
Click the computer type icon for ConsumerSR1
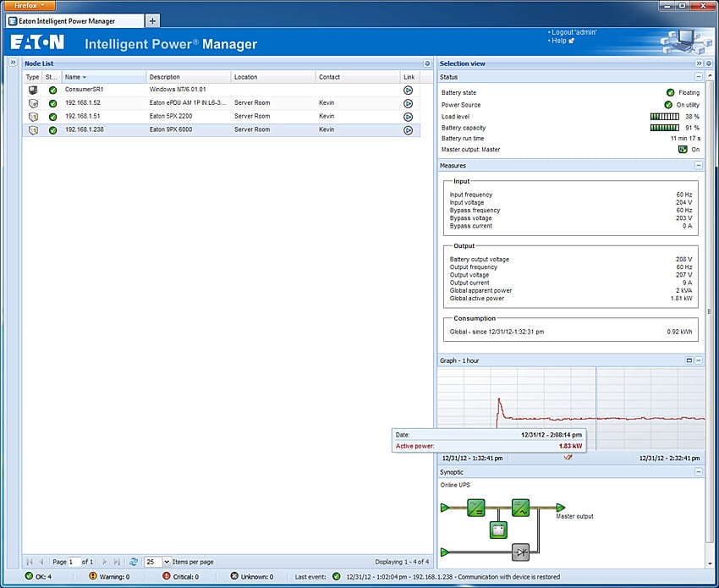click(33, 90)
